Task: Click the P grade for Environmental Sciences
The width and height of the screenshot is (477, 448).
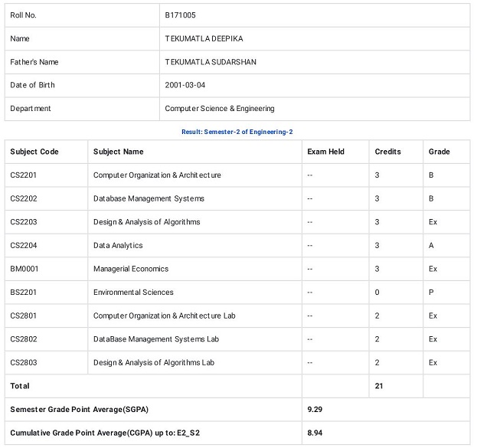Action: pyautogui.click(x=432, y=292)
